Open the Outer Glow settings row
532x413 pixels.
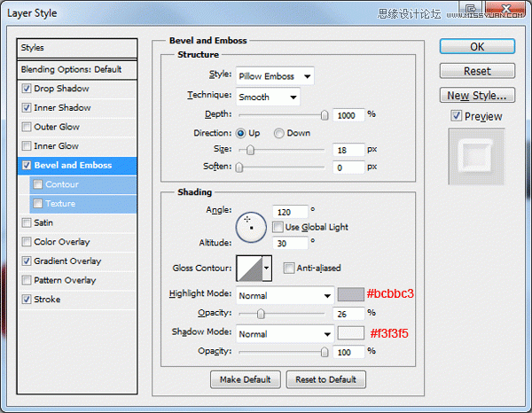coord(77,127)
